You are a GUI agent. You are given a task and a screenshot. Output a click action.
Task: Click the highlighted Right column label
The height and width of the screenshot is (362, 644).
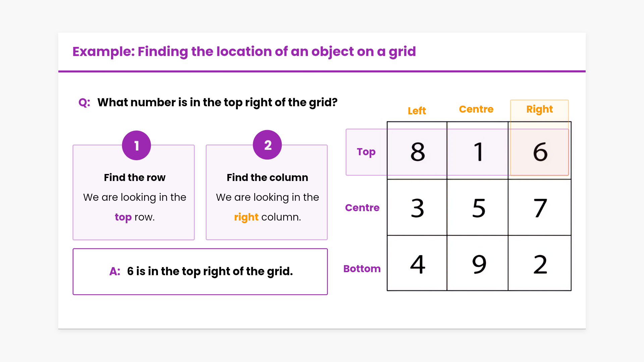539,109
